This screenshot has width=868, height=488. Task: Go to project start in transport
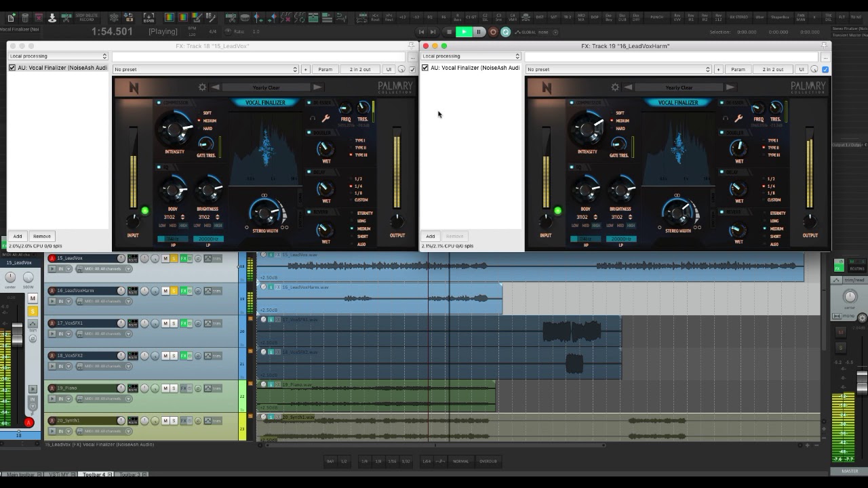click(421, 32)
